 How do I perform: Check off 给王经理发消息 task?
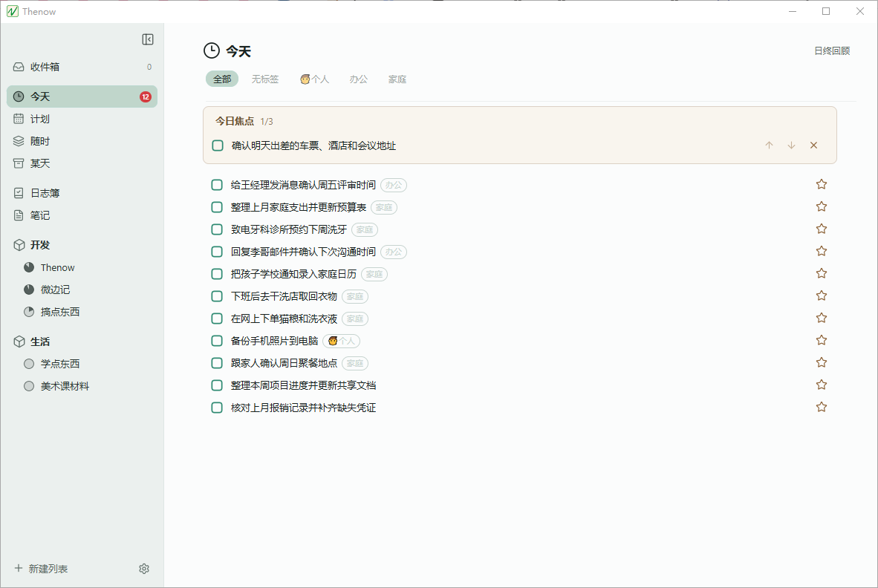tap(217, 185)
